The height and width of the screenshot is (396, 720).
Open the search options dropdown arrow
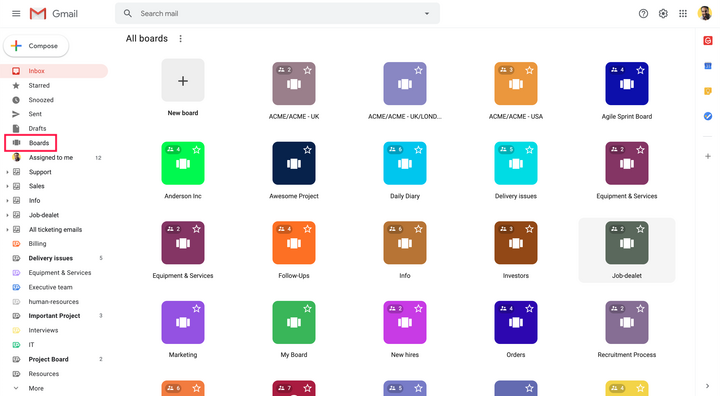[427, 13]
